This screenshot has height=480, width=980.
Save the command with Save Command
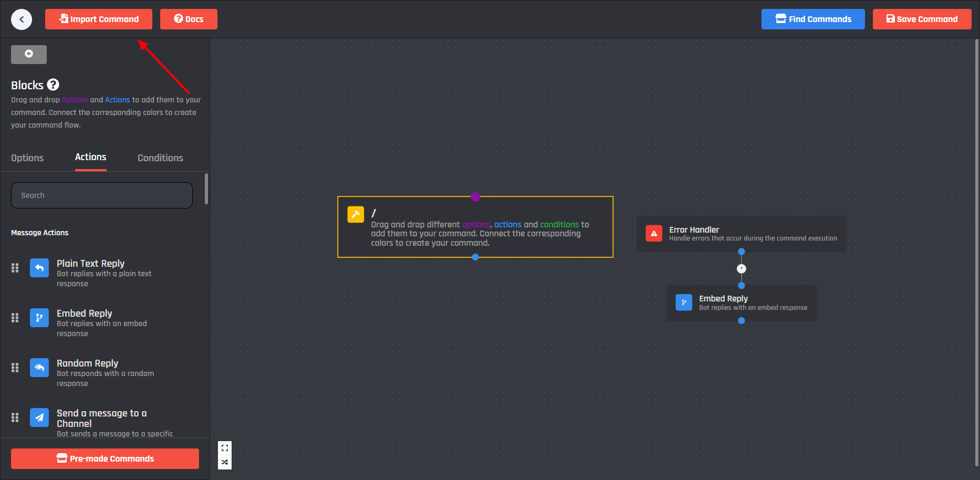[x=922, y=19]
